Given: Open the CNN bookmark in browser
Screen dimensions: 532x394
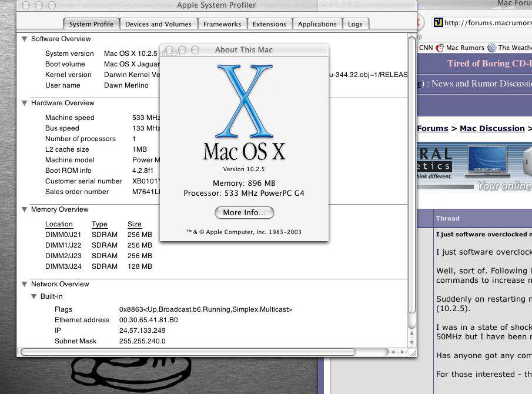Looking at the screenshot, I should (426, 48).
